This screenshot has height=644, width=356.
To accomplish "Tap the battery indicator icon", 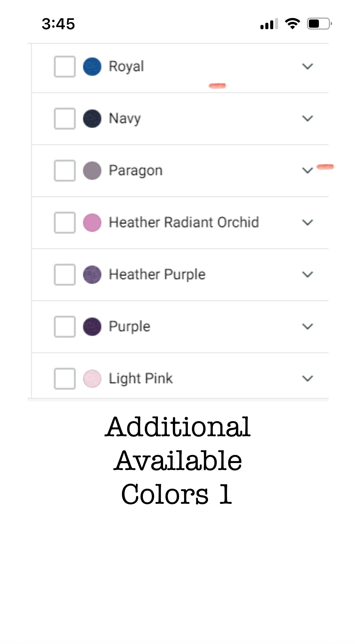I will [x=319, y=24].
